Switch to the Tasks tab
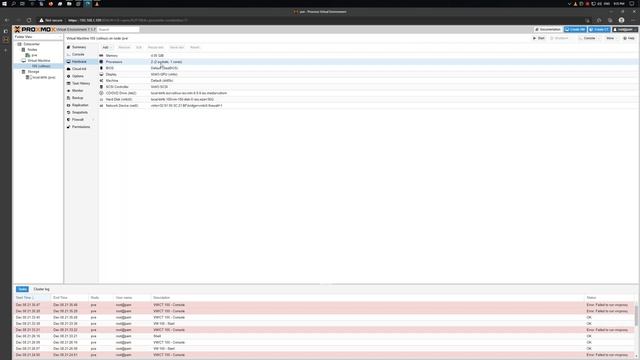This screenshot has height=360, width=640. click(x=22, y=289)
